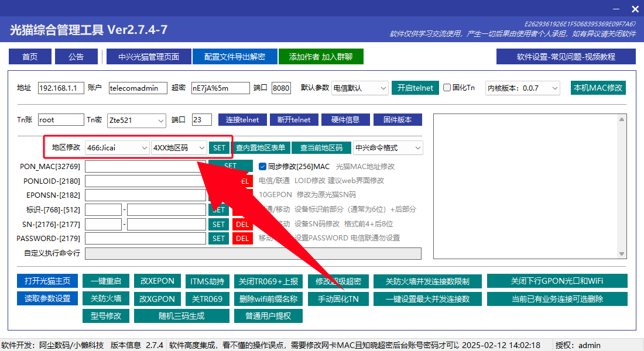Click 改XEPON button
The height and width of the screenshot is (351, 644).
pos(157,281)
